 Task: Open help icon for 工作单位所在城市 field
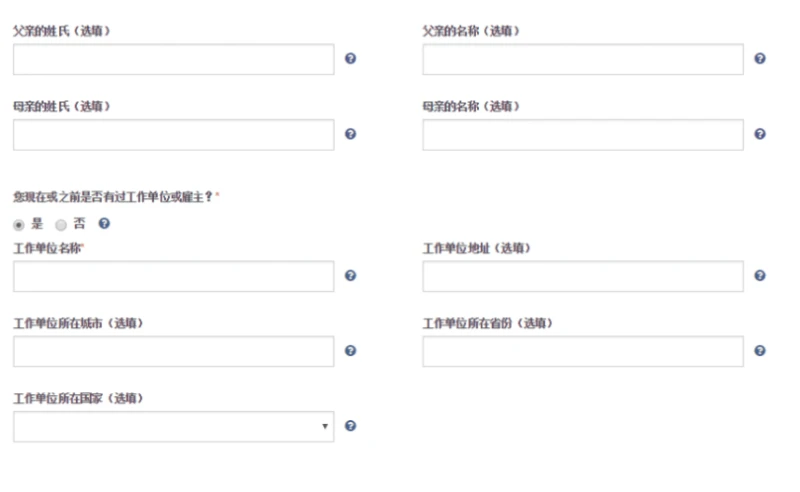351,351
